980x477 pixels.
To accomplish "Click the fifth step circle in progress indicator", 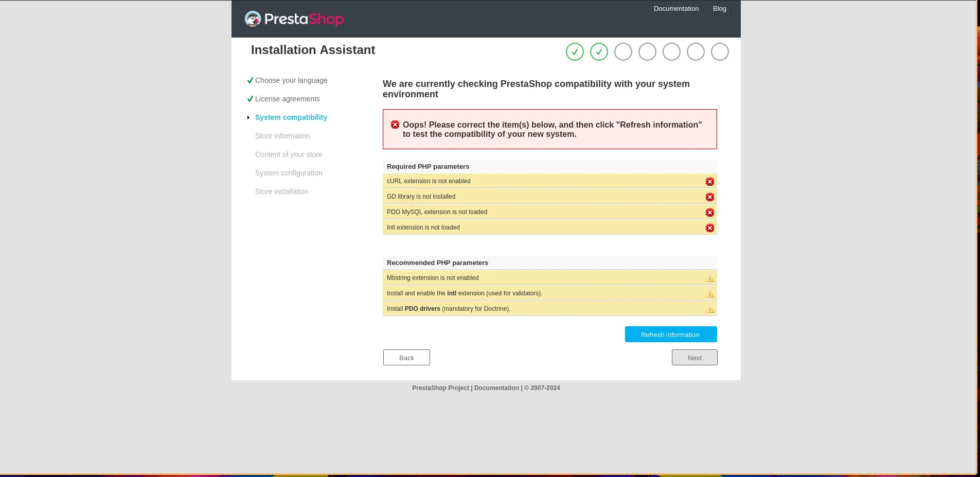I will coord(671,52).
